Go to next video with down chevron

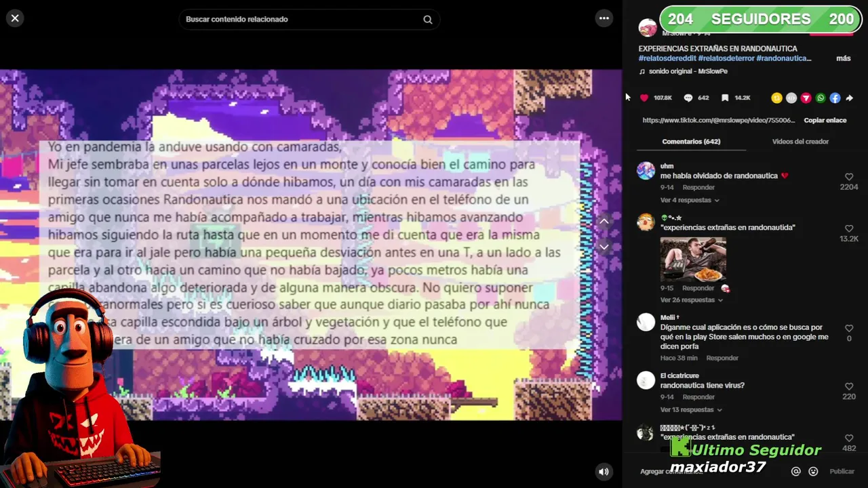click(x=604, y=247)
